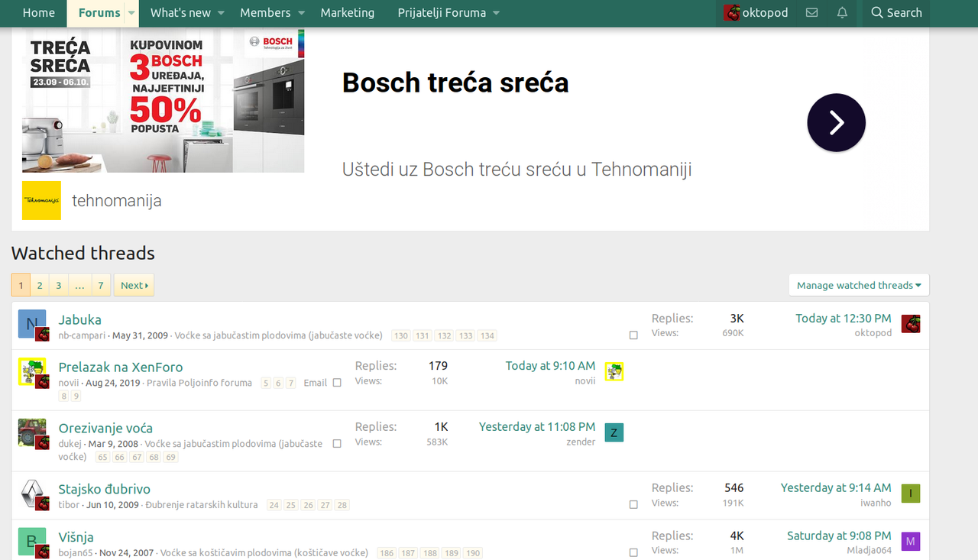978x560 pixels.
Task: Click Mladja064's M avatar
Action: (x=911, y=542)
